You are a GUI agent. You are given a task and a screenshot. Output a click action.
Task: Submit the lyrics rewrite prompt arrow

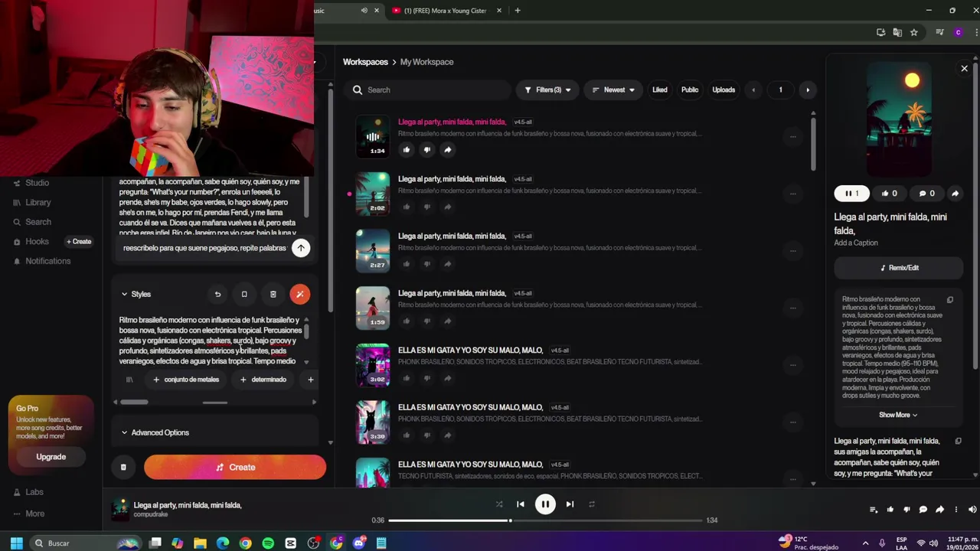[301, 248]
